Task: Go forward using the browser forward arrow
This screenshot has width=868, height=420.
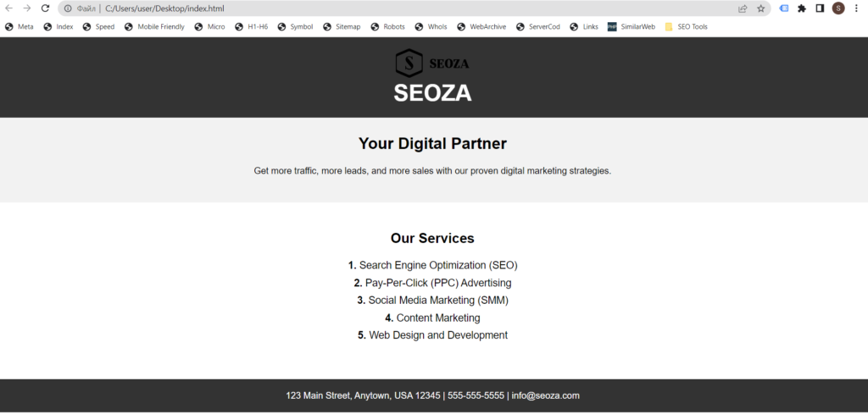Action: tap(26, 8)
